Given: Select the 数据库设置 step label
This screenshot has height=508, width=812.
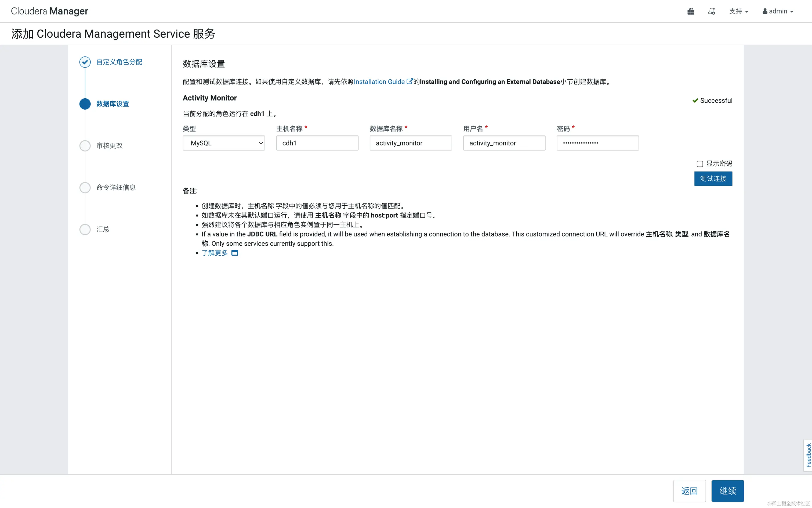Looking at the screenshot, I should [x=113, y=104].
